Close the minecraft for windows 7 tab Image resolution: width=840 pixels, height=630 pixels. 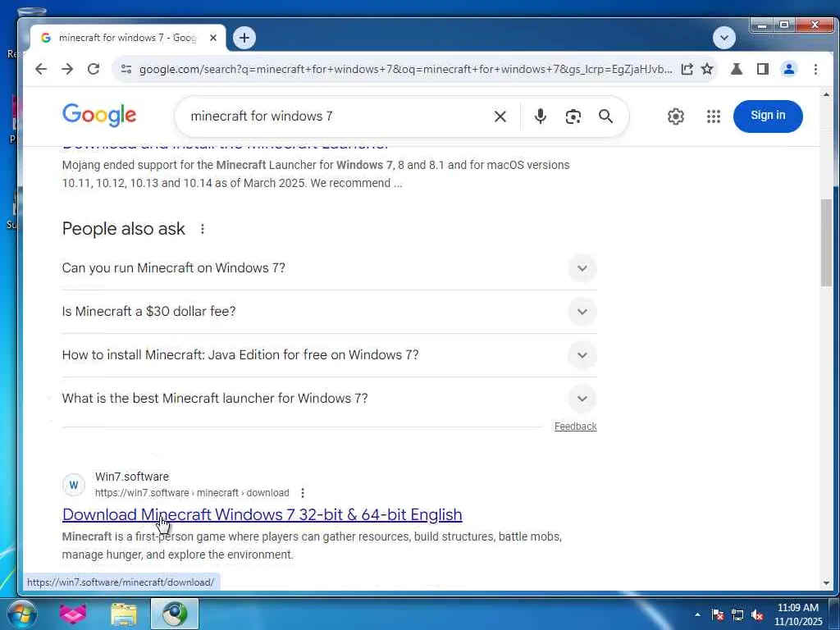point(213,38)
